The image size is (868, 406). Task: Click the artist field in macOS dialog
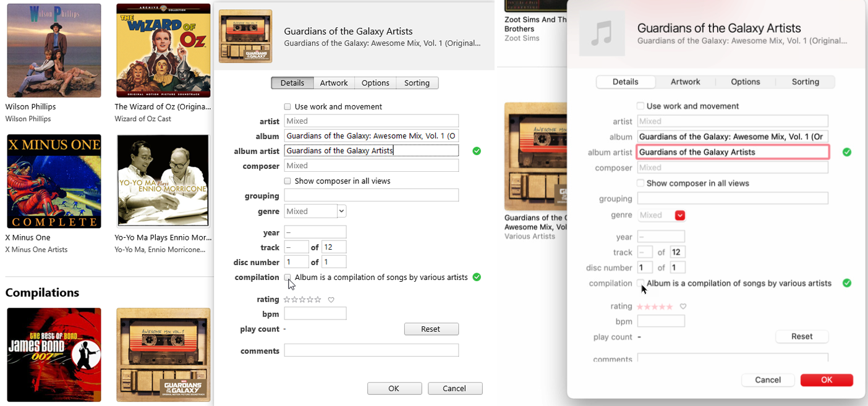(733, 121)
